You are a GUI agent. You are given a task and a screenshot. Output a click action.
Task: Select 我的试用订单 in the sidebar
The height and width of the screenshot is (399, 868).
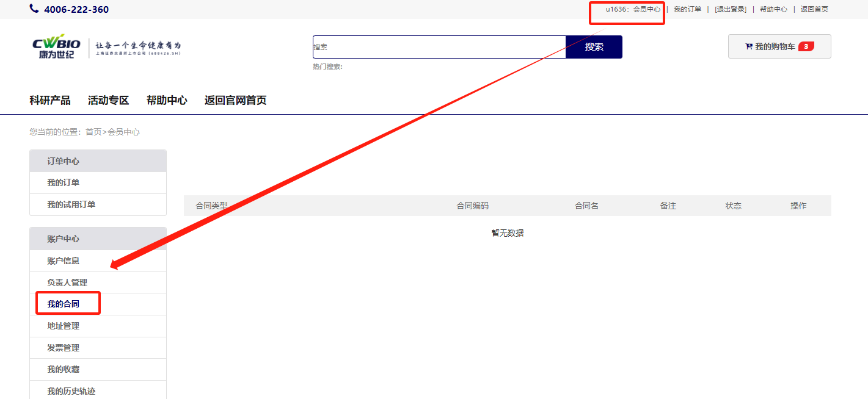click(71, 204)
